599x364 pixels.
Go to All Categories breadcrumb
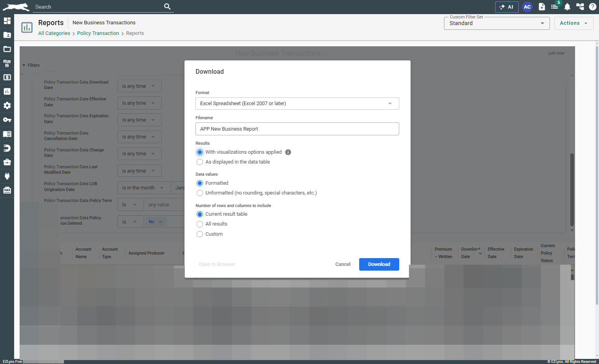coord(54,33)
